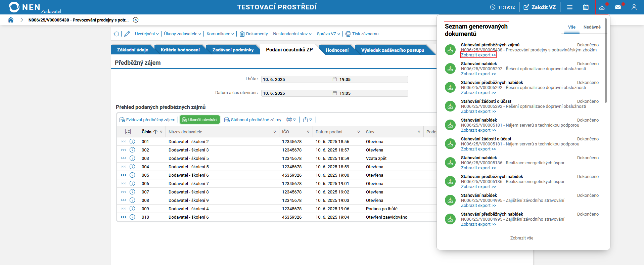This screenshot has height=265, width=644.
Task: Open the calendar icon in top bar
Action: [x=586, y=7]
